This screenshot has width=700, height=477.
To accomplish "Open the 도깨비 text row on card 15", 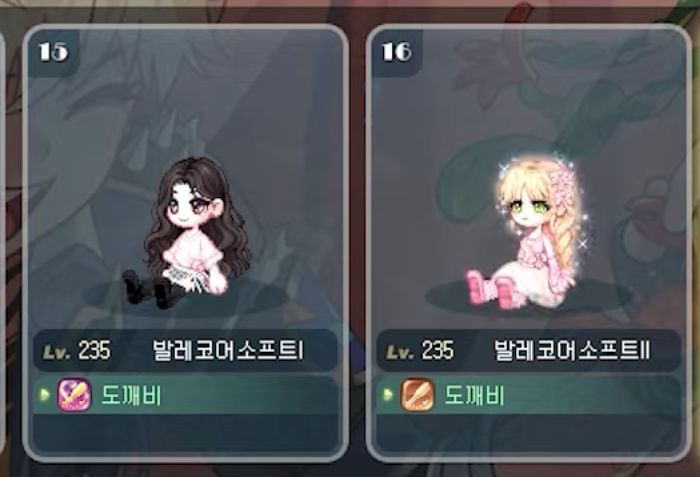I will click(185, 395).
